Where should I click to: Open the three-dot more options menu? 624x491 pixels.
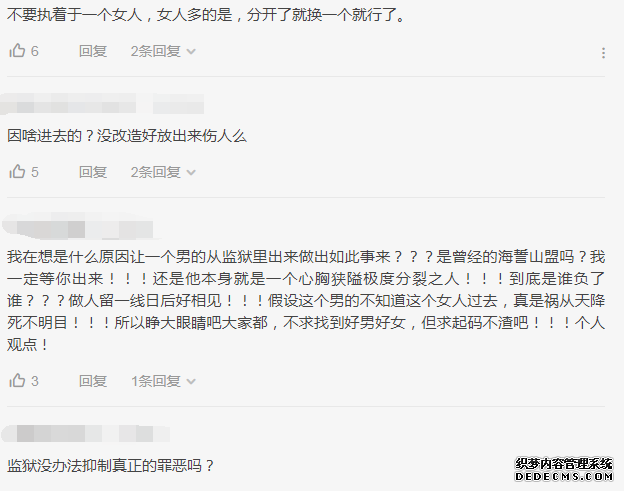tap(603, 53)
